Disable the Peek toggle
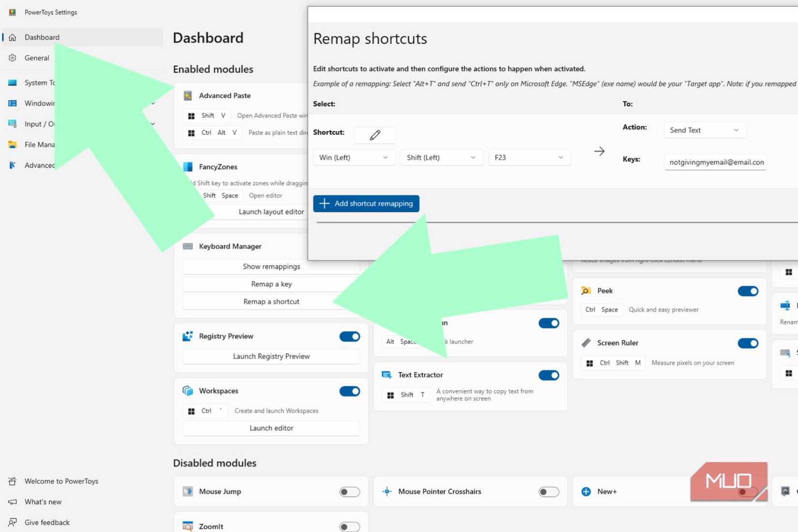 pos(748,291)
